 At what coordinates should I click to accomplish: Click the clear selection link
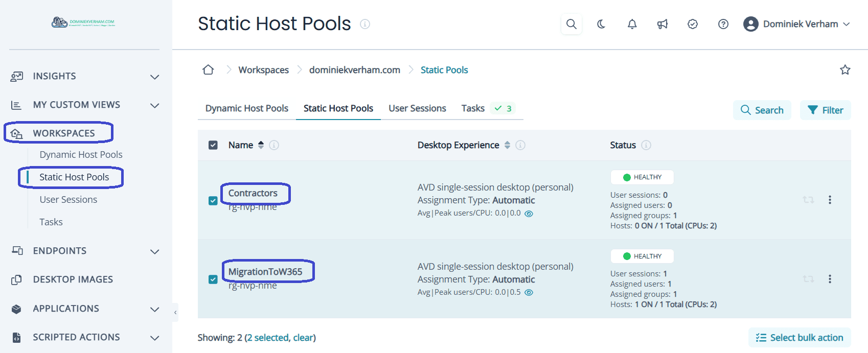303,338
